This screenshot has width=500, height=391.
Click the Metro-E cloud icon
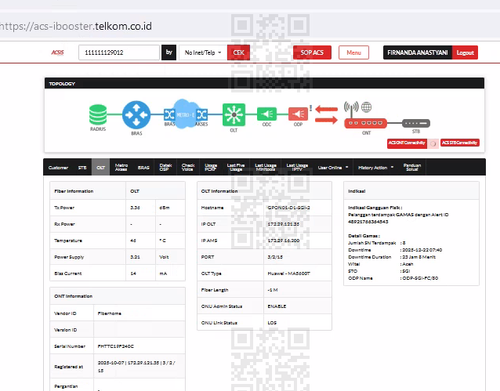[x=185, y=114]
